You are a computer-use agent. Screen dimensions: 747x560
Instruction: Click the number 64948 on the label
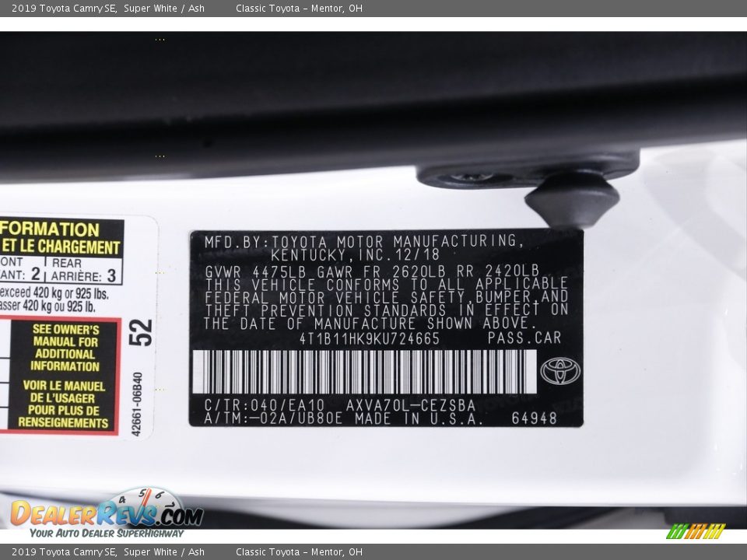click(534, 418)
